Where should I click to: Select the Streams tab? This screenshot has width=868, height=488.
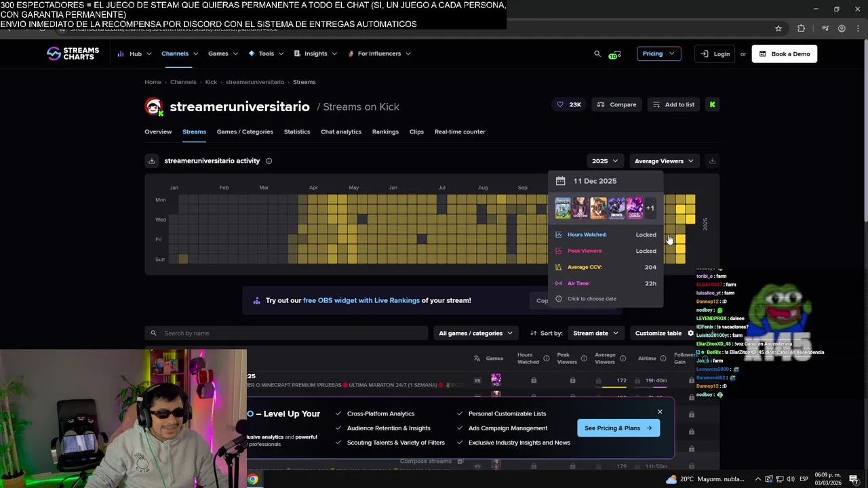pos(194,131)
